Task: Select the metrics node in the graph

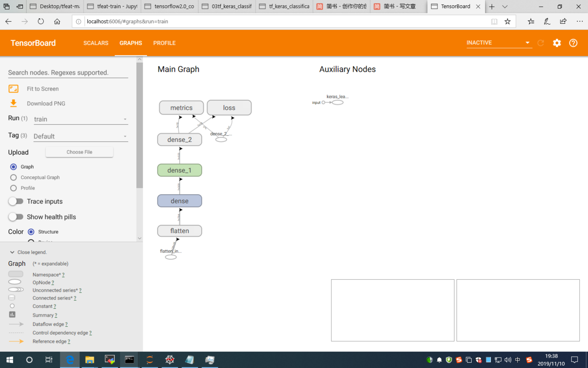Action: pyautogui.click(x=182, y=108)
